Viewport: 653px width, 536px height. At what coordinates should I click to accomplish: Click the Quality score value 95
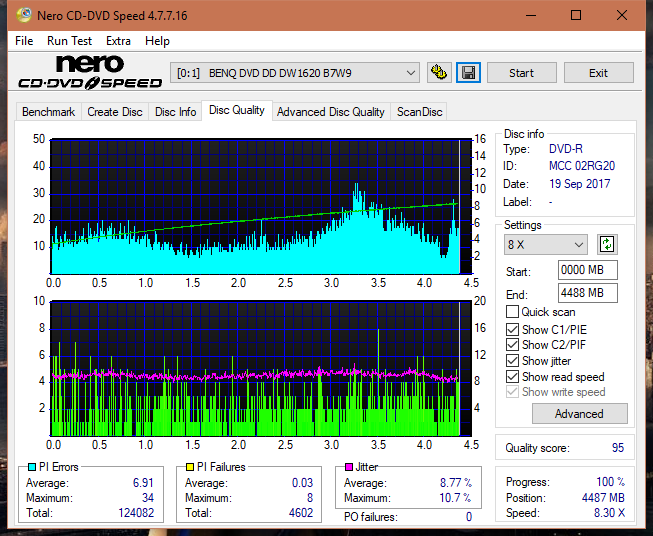coord(618,448)
